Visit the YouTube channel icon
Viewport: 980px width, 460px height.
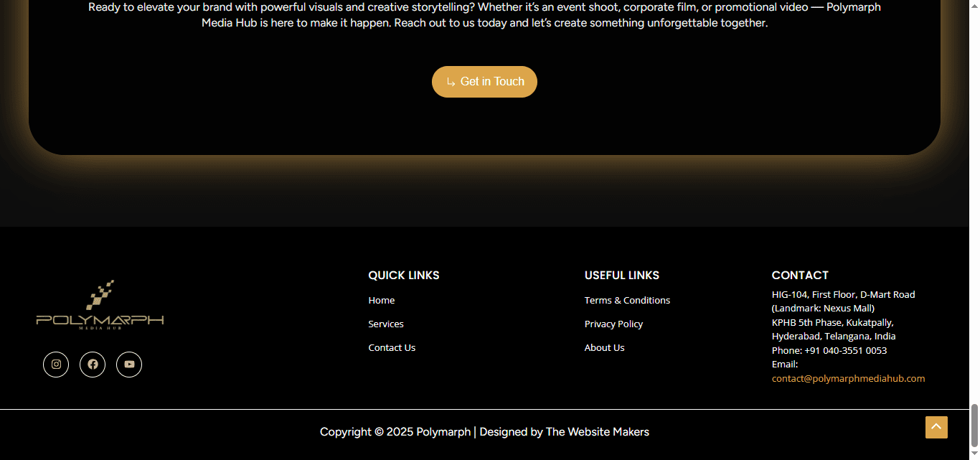129,365
